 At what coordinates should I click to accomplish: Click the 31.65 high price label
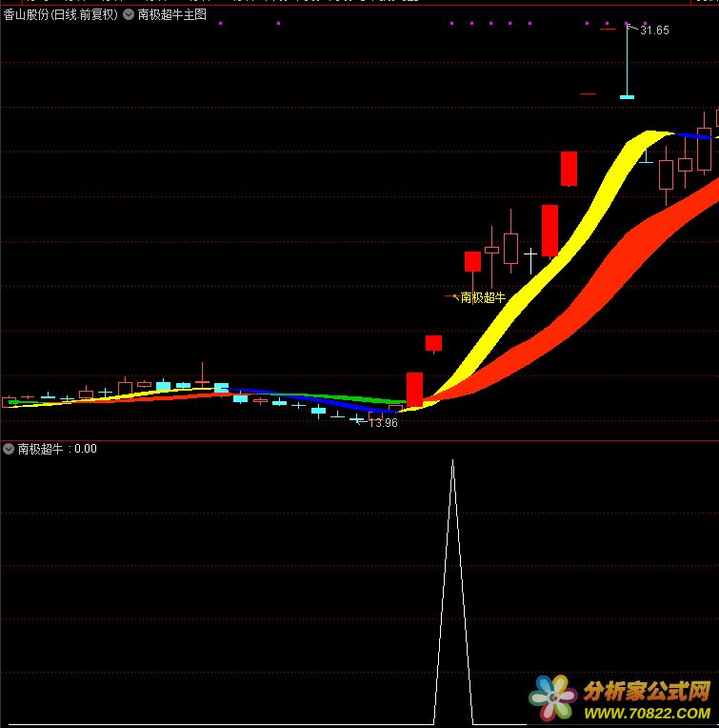(654, 30)
